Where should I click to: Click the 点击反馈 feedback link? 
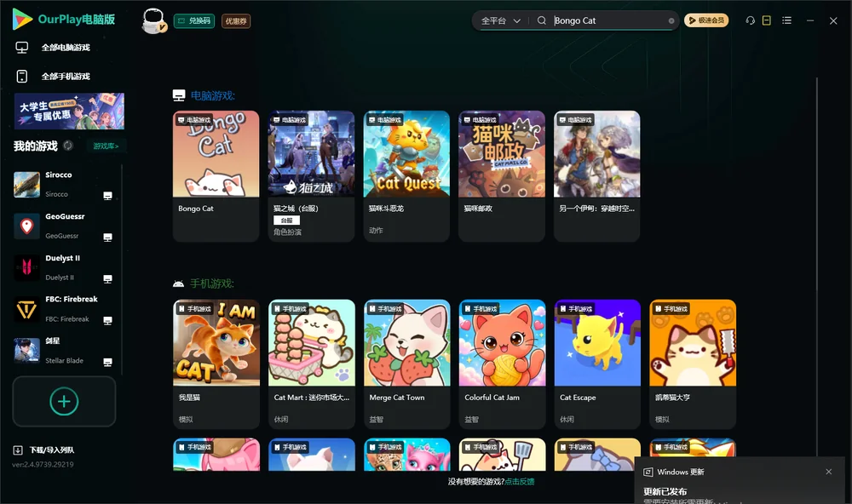pos(520,481)
